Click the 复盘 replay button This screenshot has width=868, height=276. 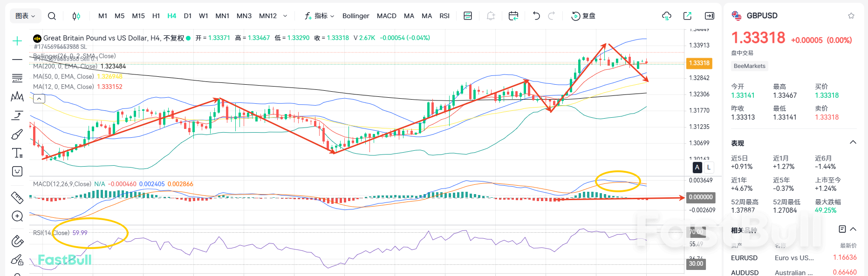pos(583,16)
